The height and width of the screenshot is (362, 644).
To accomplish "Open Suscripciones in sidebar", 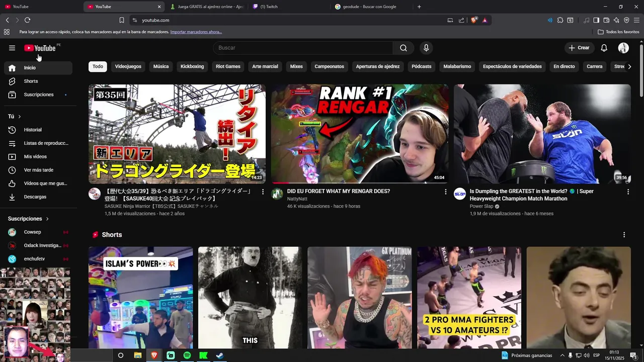I will click(38, 95).
